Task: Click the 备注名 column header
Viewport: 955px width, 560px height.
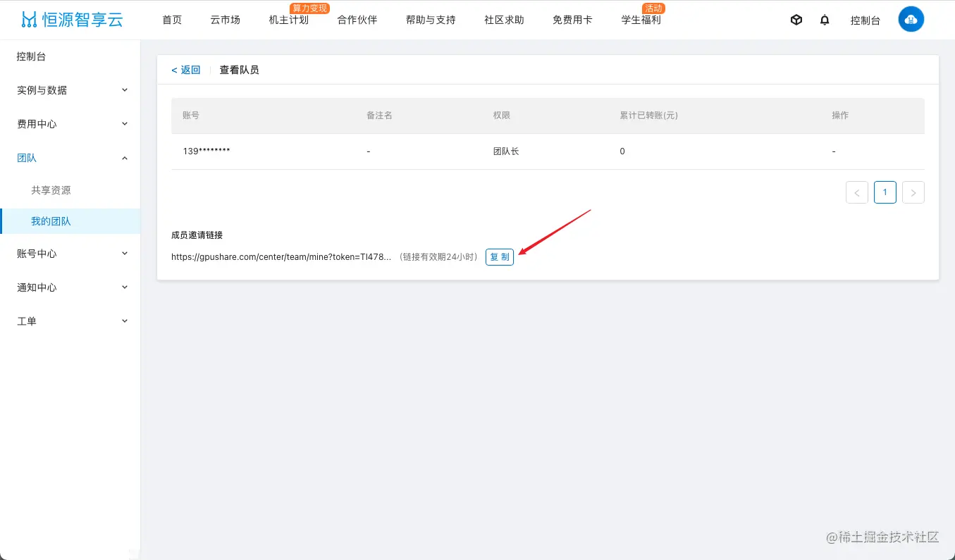Action: (x=379, y=116)
